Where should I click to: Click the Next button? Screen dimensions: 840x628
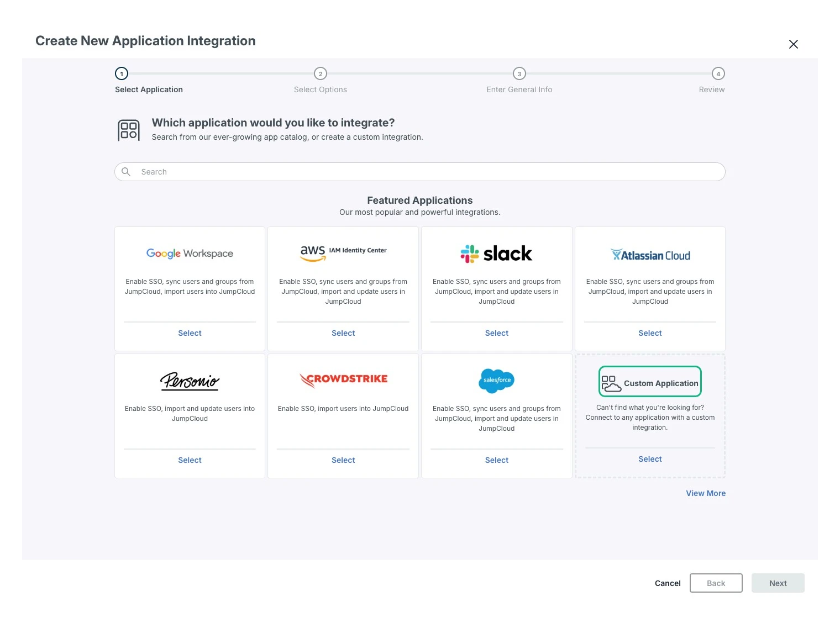point(778,583)
